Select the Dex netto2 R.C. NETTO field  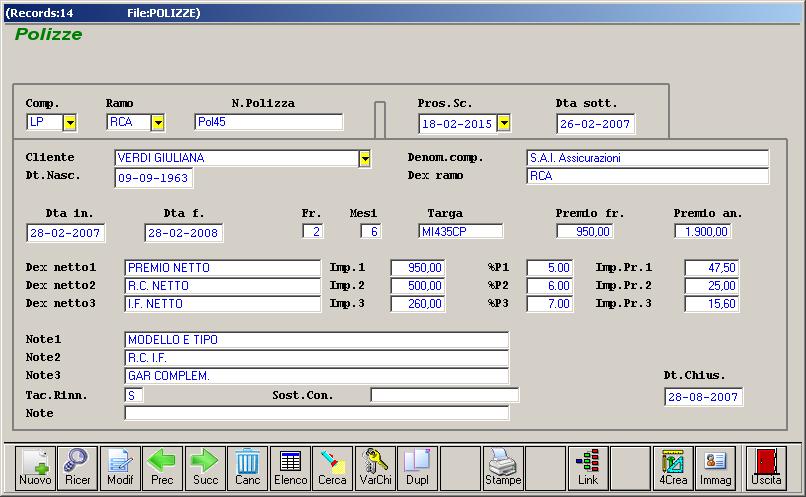pos(223,286)
